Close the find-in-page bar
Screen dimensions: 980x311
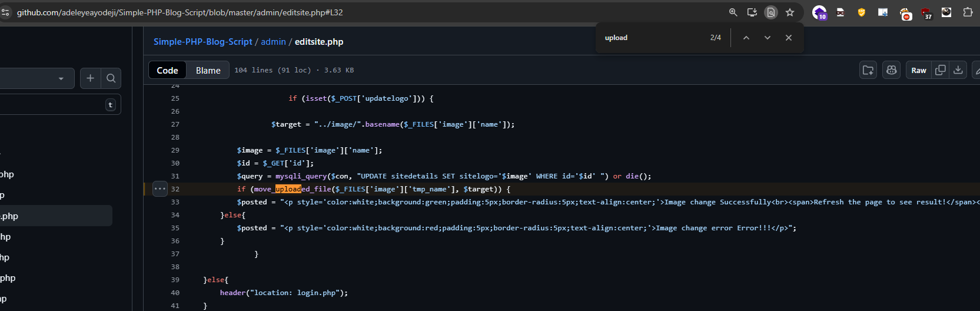789,38
